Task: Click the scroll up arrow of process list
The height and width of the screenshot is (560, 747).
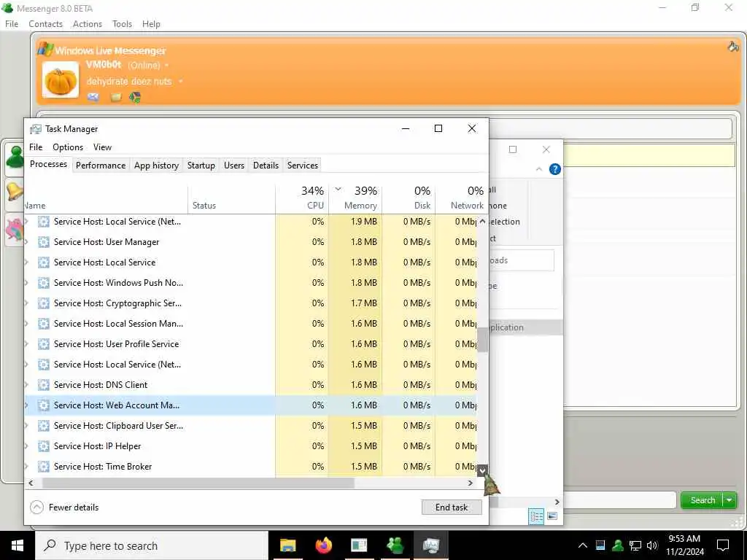Action: 483,222
